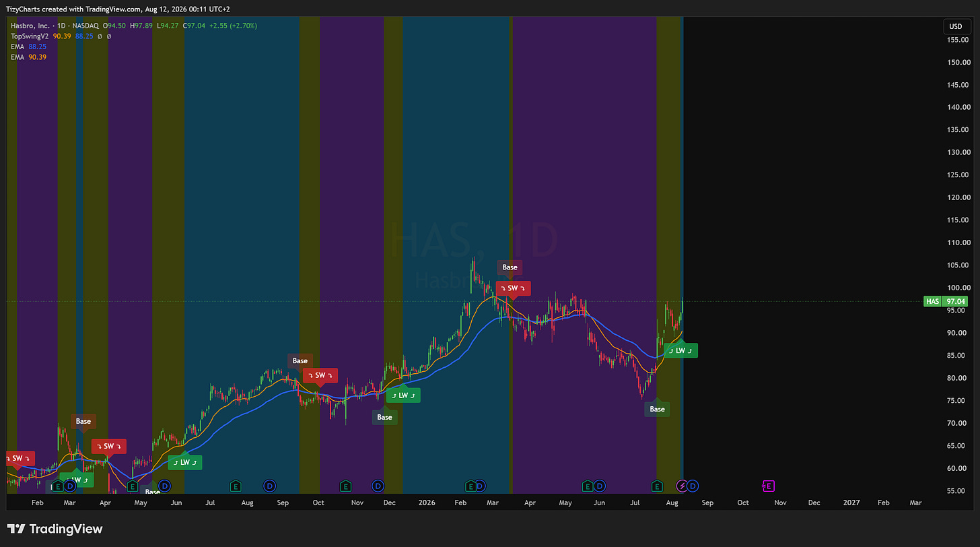This screenshot has width=980, height=547.
Task: Open the earnings E marker for February 2026
Action: coord(470,486)
